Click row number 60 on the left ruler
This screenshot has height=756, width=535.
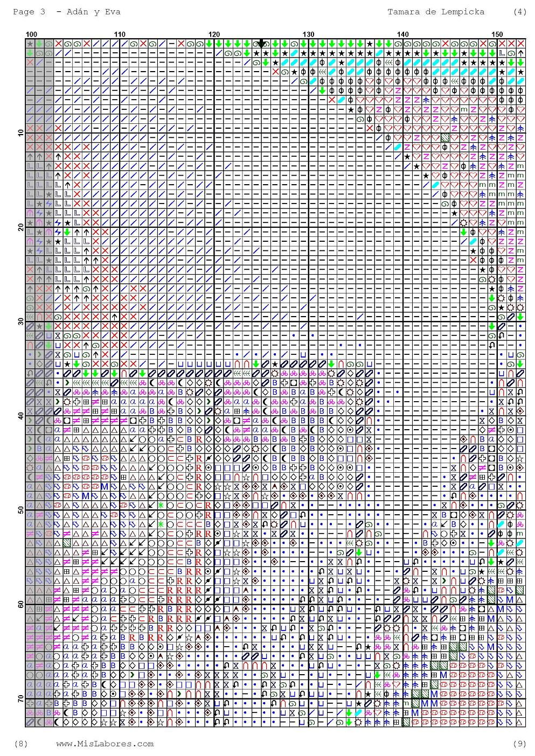[20, 604]
